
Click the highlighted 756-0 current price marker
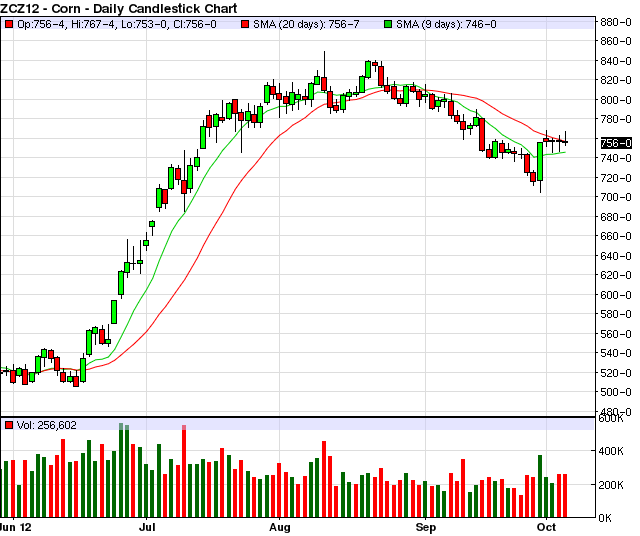point(616,143)
